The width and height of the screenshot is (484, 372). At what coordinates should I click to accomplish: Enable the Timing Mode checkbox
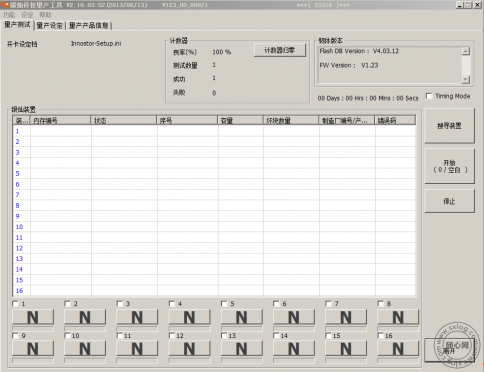[429, 96]
